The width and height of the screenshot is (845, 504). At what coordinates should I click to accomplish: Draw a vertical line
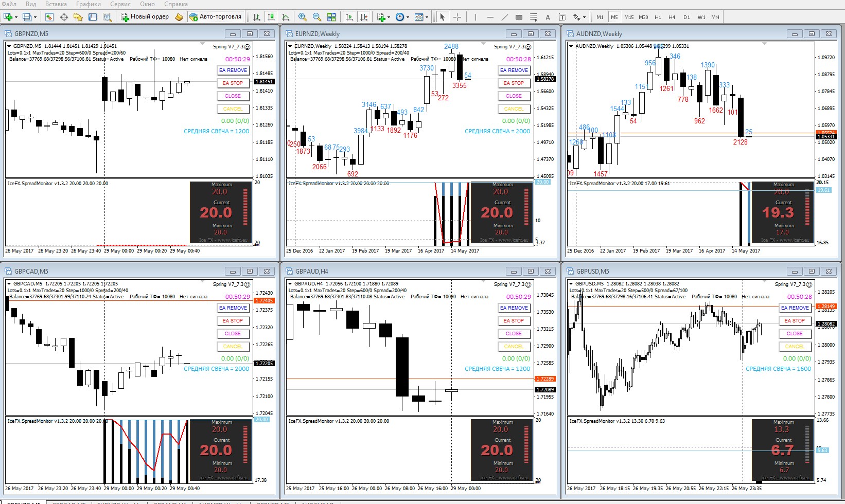click(x=476, y=17)
